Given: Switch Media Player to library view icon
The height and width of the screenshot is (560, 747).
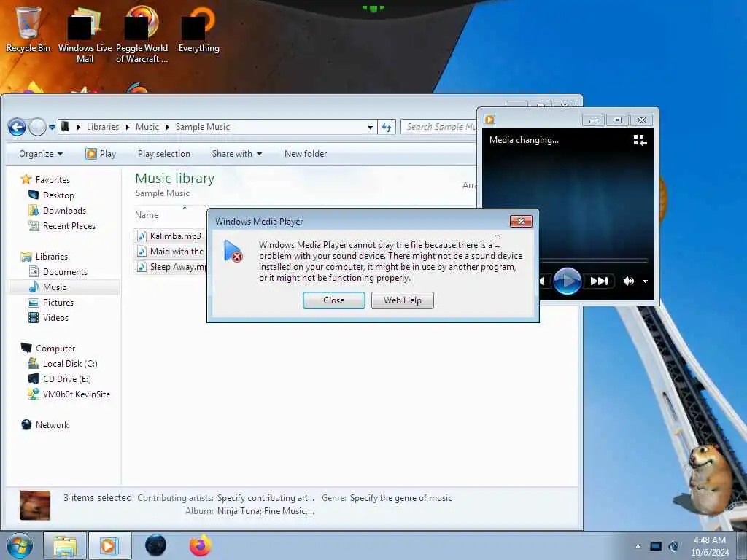Looking at the screenshot, I should click(640, 140).
